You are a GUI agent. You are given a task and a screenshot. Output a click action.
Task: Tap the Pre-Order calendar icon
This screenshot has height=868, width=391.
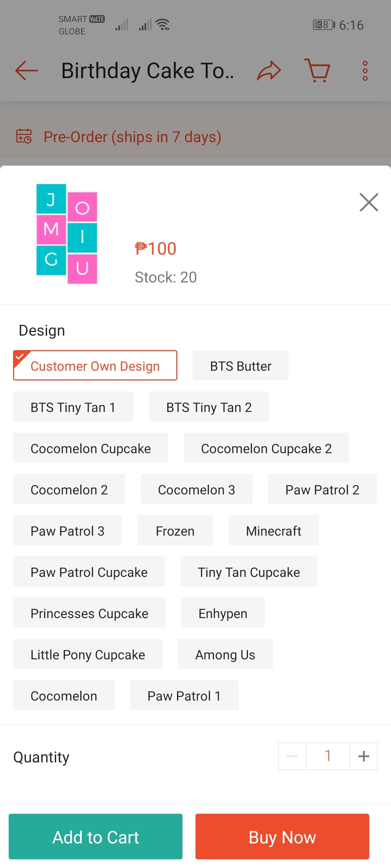click(x=24, y=136)
